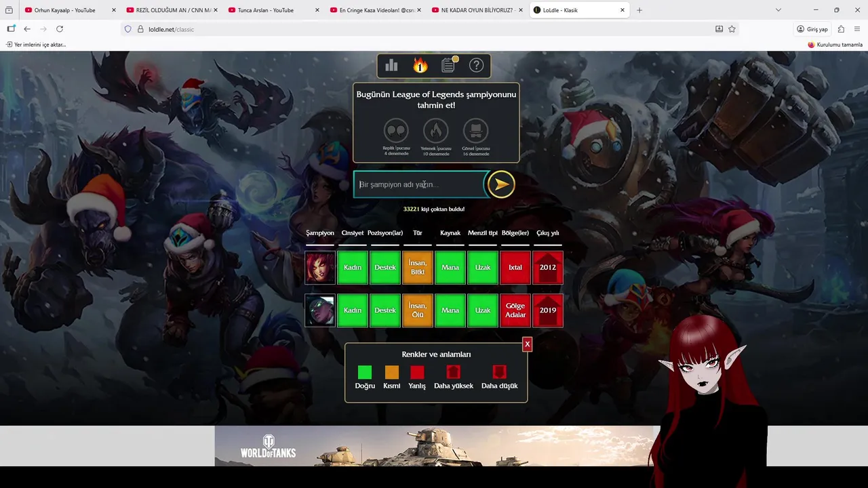Click the Cinsiyet column header
Screen dimensions: 868x488
(x=353, y=233)
